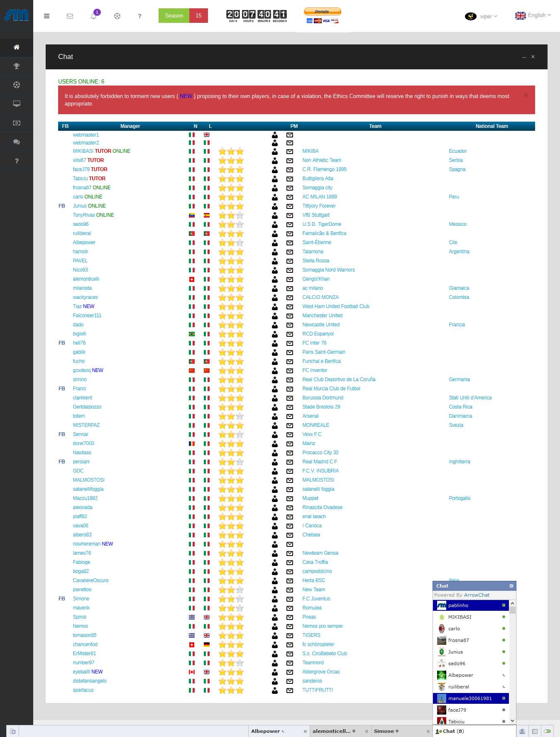Open manager link vilsi67
Image resolution: width=560 pixels, height=737 pixels.
pyautogui.click(x=79, y=160)
